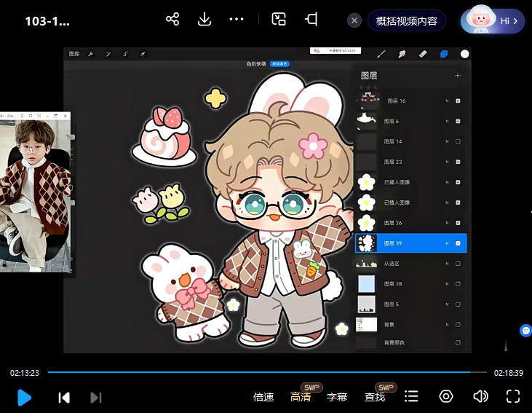Mute the video volume speaker icon
The image size is (532, 413).
pos(480,396)
